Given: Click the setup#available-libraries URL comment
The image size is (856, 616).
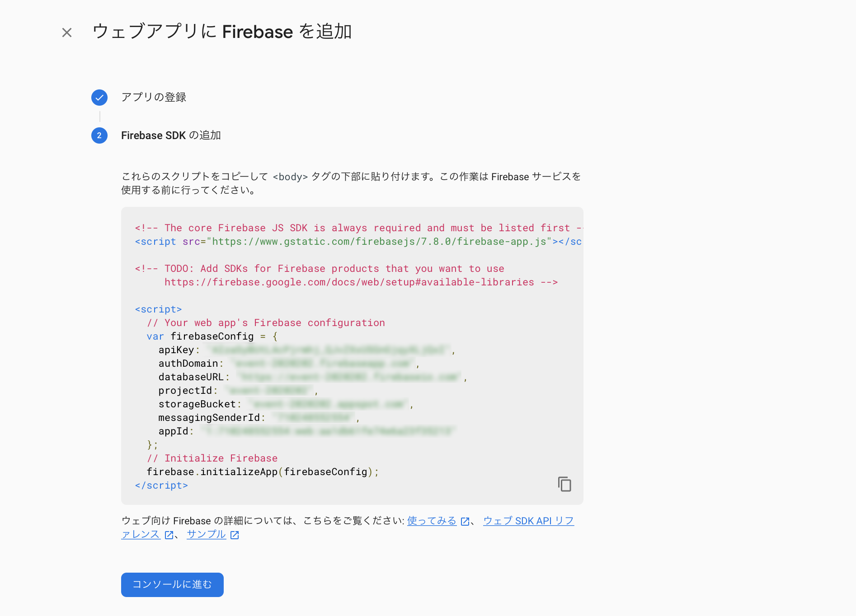Looking at the screenshot, I should (x=361, y=282).
